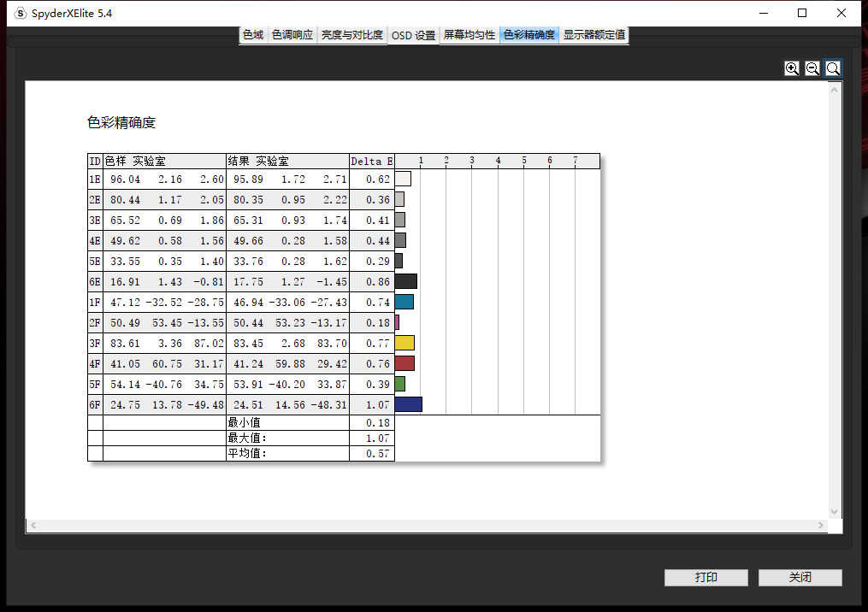Click the SpyderXElite app icon in the title bar
The width and height of the screenshot is (868, 612).
[20, 14]
